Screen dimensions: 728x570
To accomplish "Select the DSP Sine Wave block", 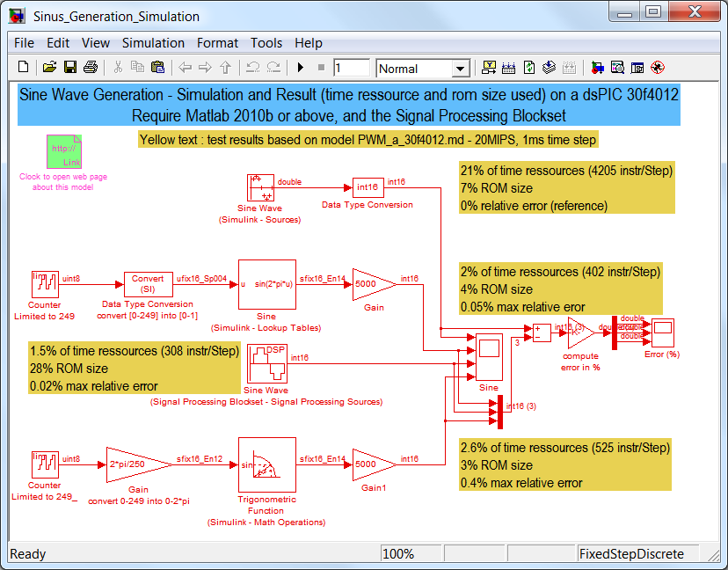I will [x=267, y=363].
